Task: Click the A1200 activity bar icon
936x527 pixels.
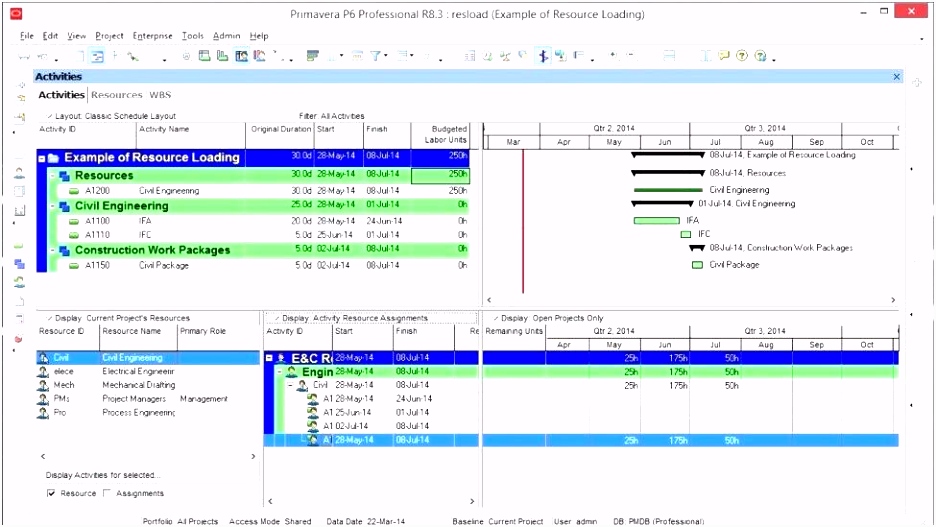Action: pos(74,190)
